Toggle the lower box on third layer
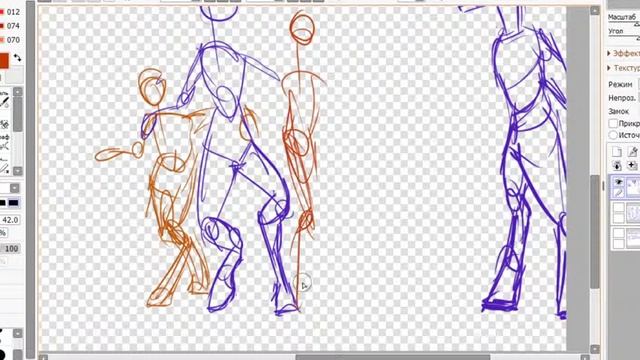 618,243
